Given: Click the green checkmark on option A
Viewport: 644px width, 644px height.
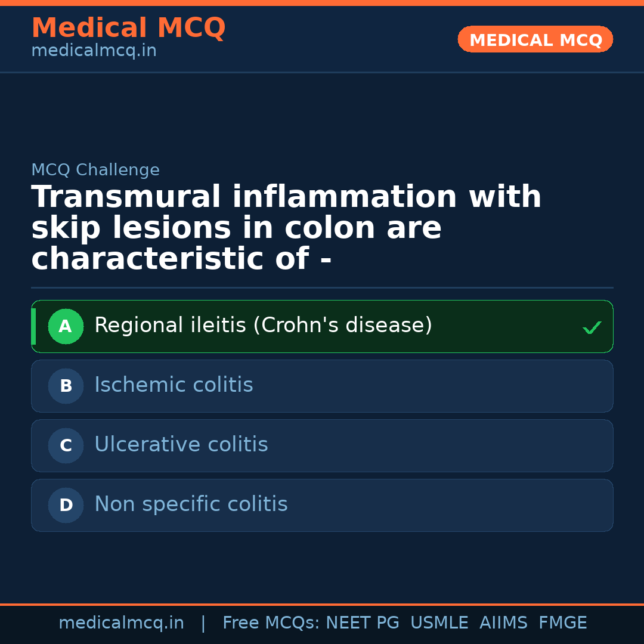Looking at the screenshot, I should coord(592,327).
